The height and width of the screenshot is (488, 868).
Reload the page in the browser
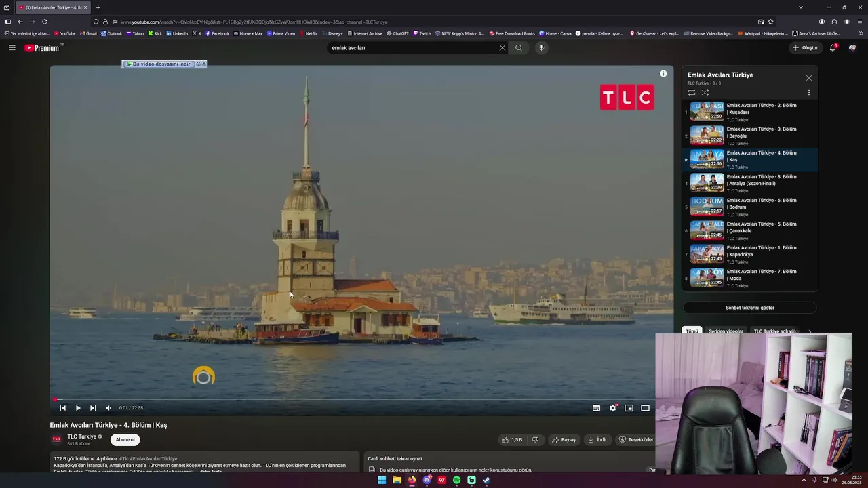point(45,22)
